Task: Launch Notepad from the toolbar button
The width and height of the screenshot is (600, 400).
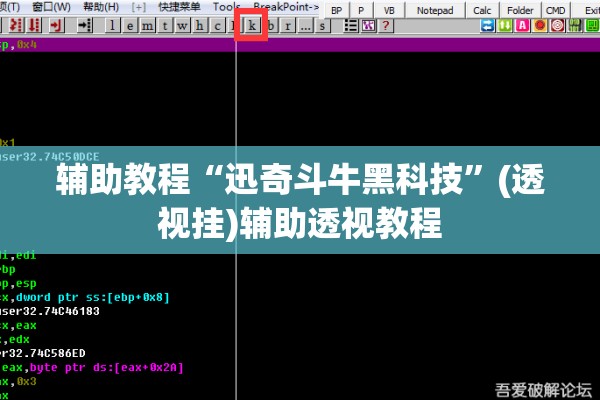Action: tap(435, 10)
